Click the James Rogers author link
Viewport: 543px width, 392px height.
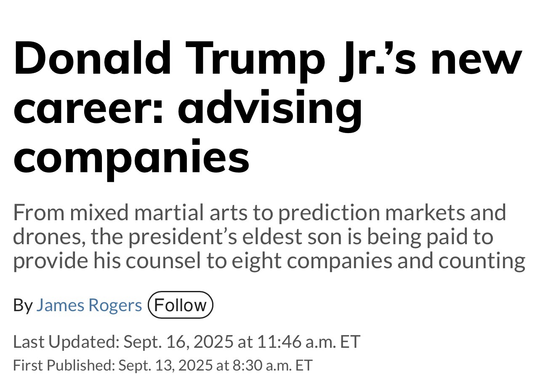(89, 305)
